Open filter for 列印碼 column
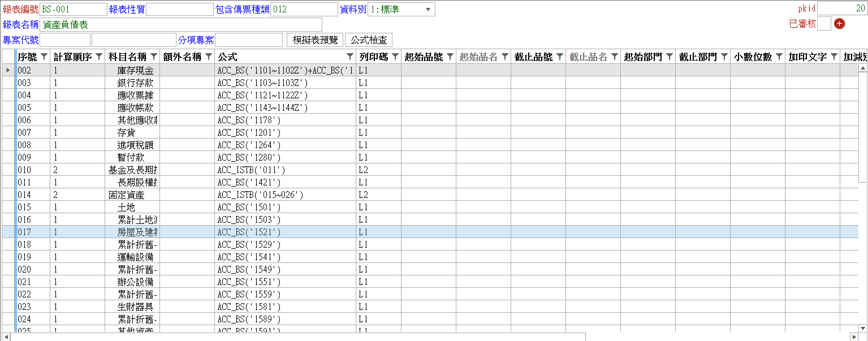868x341 pixels. coord(395,57)
